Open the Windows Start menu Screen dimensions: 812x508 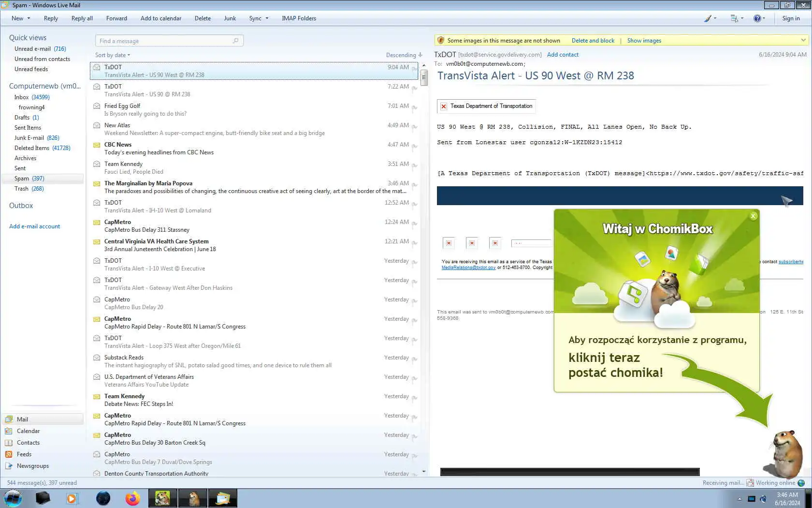pyautogui.click(x=13, y=498)
